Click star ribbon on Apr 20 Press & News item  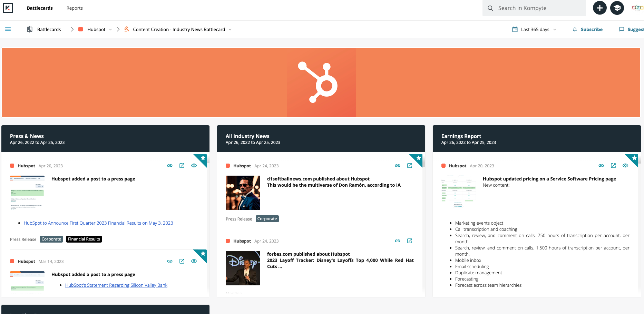203,158
